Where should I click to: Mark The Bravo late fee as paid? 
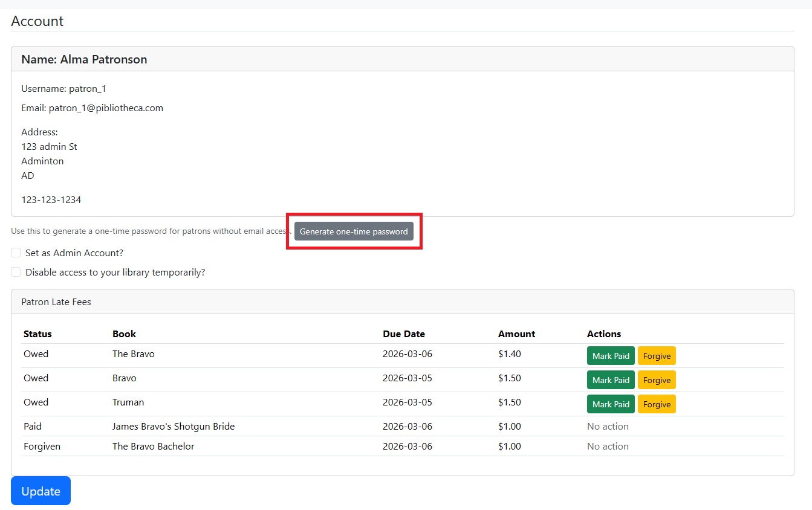tap(611, 356)
